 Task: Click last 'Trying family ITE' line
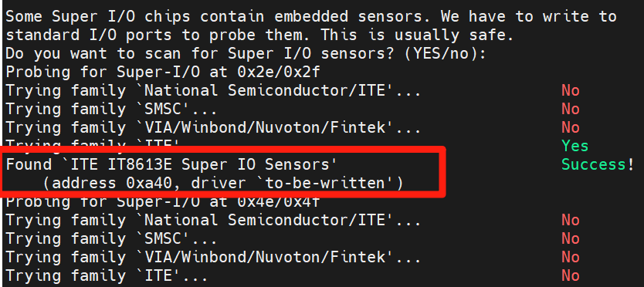[x=107, y=275]
